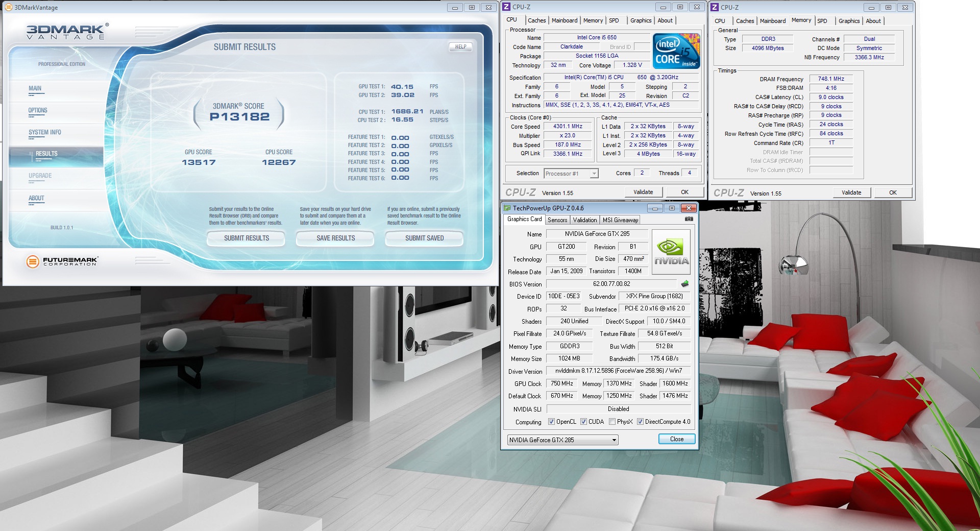
Task: Click Validate in the CPU-Z CPU window
Action: (643, 192)
